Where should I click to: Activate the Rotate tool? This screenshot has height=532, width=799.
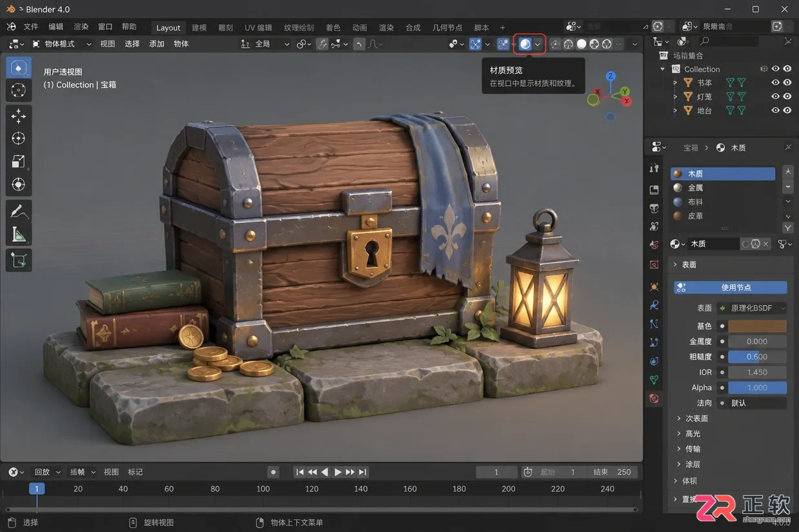pos(19,138)
